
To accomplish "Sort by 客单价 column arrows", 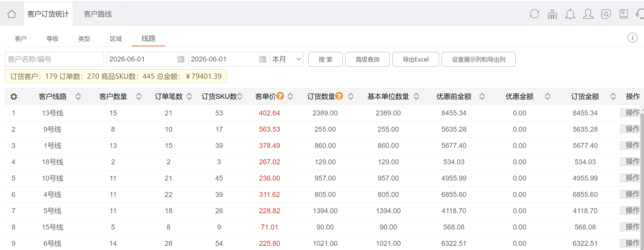I will [290, 96].
